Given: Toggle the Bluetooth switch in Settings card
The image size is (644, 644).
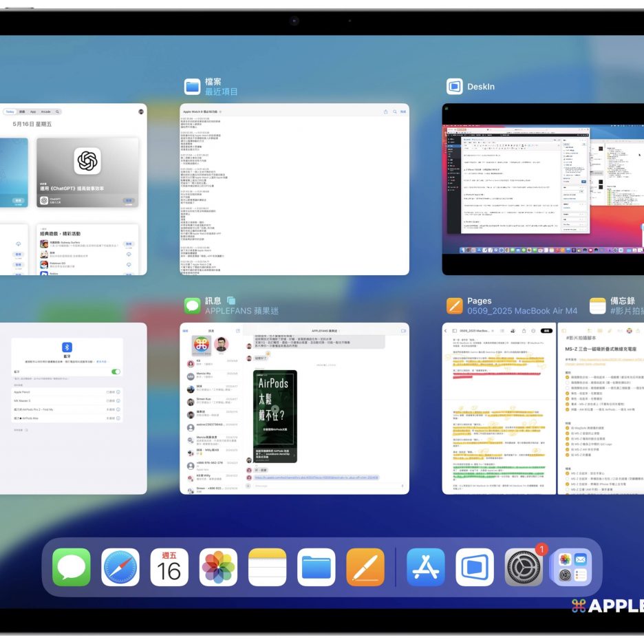Looking at the screenshot, I should pos(116,372).
